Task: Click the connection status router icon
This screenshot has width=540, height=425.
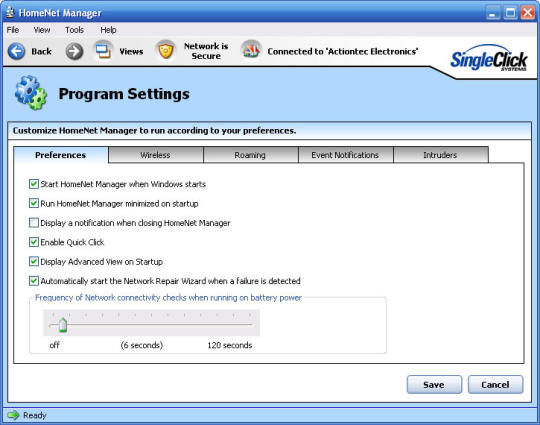Action: (251, 51)
